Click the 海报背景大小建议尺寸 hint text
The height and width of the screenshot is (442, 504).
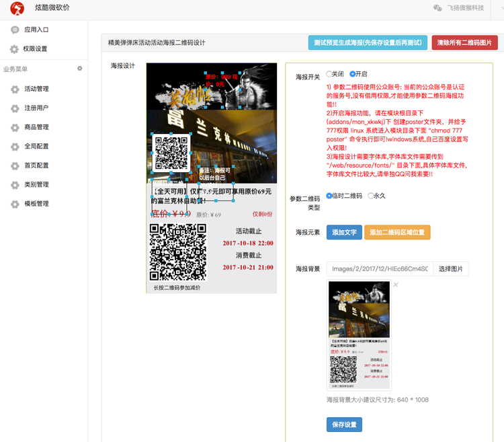378,400
